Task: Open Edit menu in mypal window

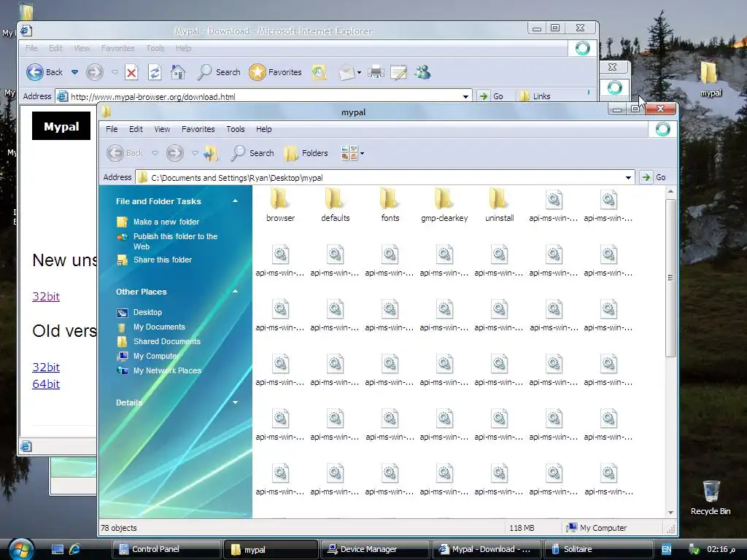Action: click(x=136, y=130)
